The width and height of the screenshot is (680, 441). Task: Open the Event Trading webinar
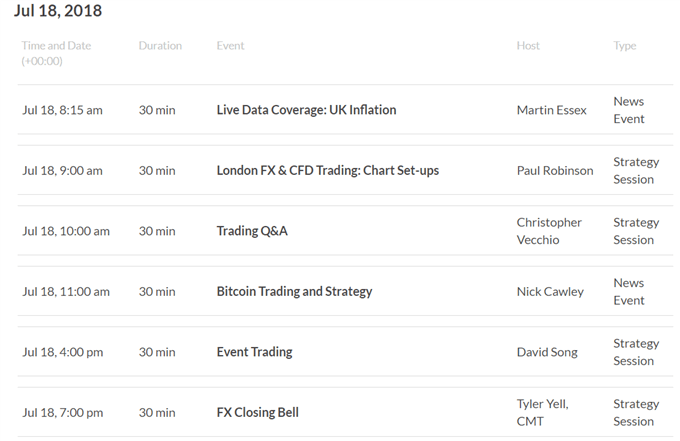click(254, 352)
